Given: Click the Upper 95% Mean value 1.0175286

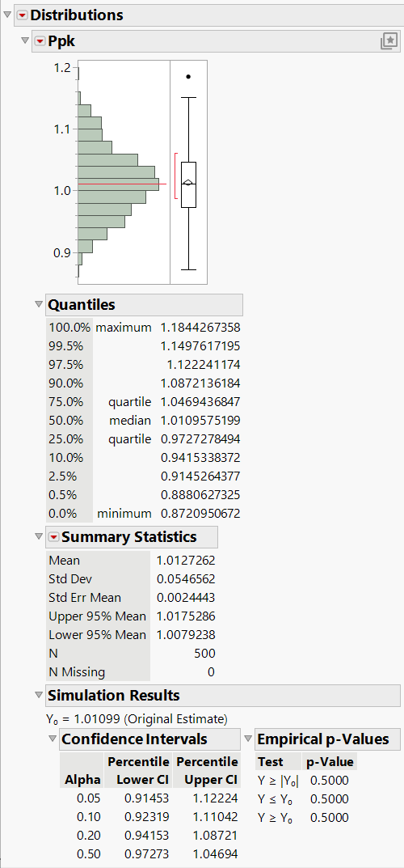Looking at the screenshot, I should pos(187,616).
